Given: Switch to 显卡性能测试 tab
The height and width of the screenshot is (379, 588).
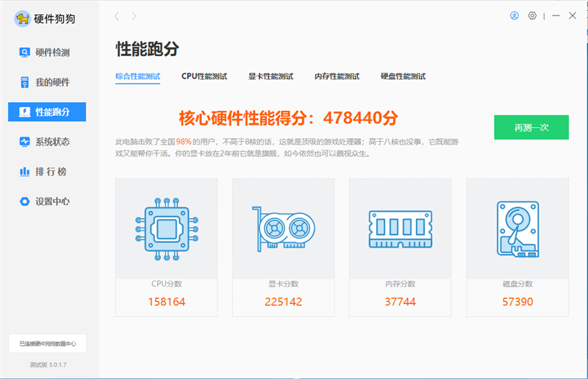Looking at the screenshot, I should 270,76.
